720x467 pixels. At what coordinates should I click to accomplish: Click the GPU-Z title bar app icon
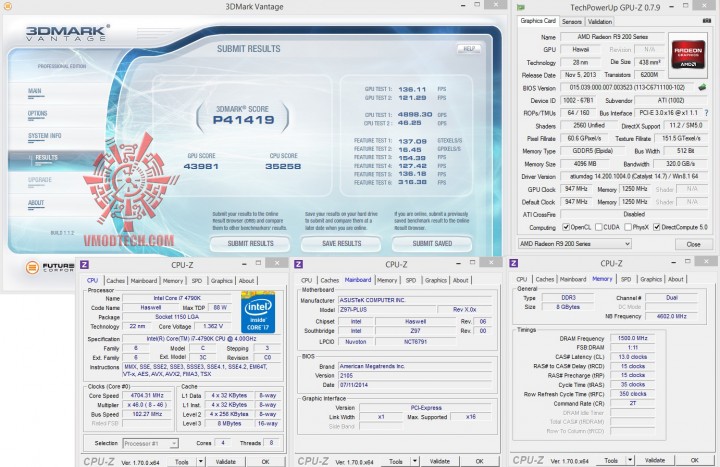tap(520, 7)
